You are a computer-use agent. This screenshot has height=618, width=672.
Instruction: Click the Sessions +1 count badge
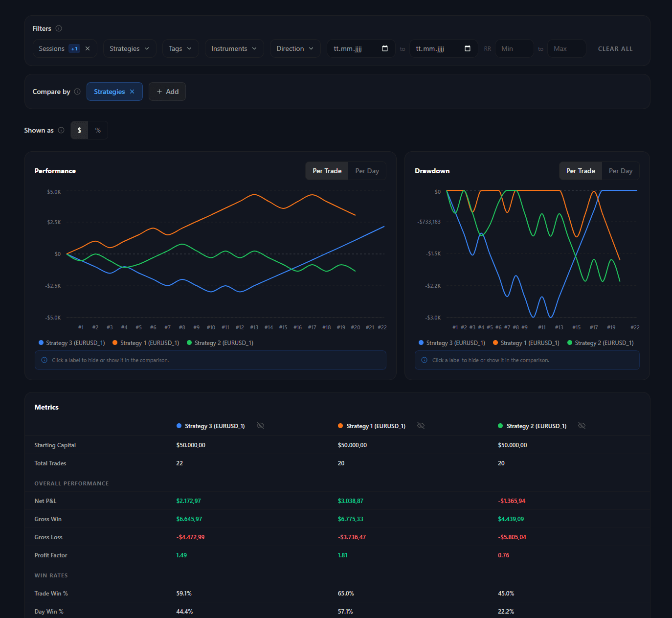coord(74,48)
